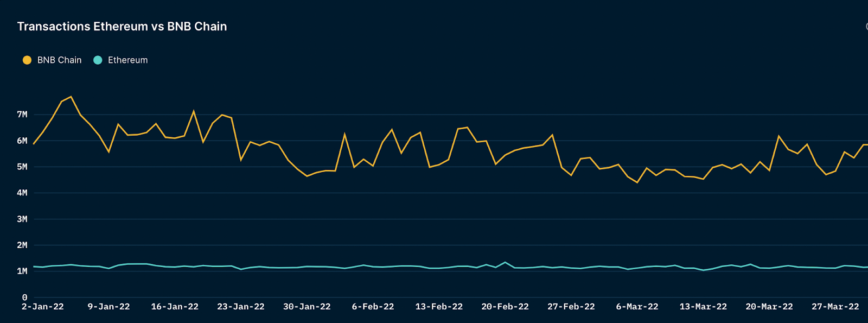Image resolution: width=868 pixels, height=323 pixels.
Task: Click the 0 y-axis label
Action: tap(25, 297)
